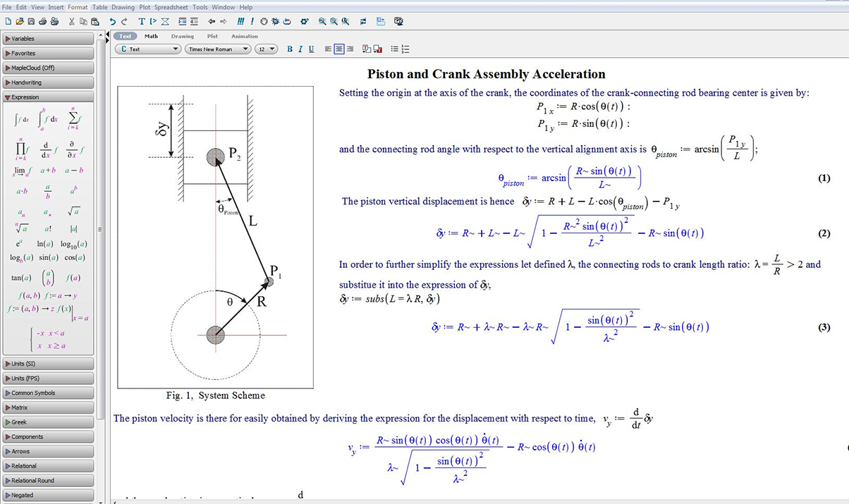Toggle numbered list formatting

point(405,49)
